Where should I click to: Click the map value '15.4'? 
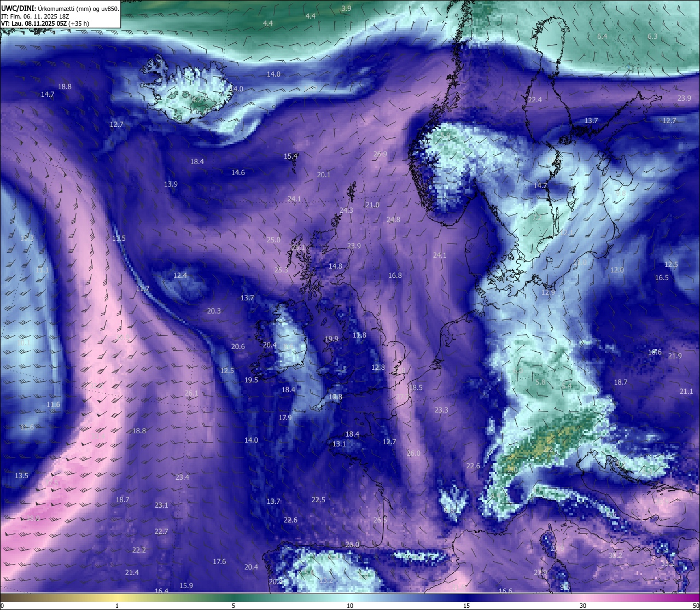(290, 156)
